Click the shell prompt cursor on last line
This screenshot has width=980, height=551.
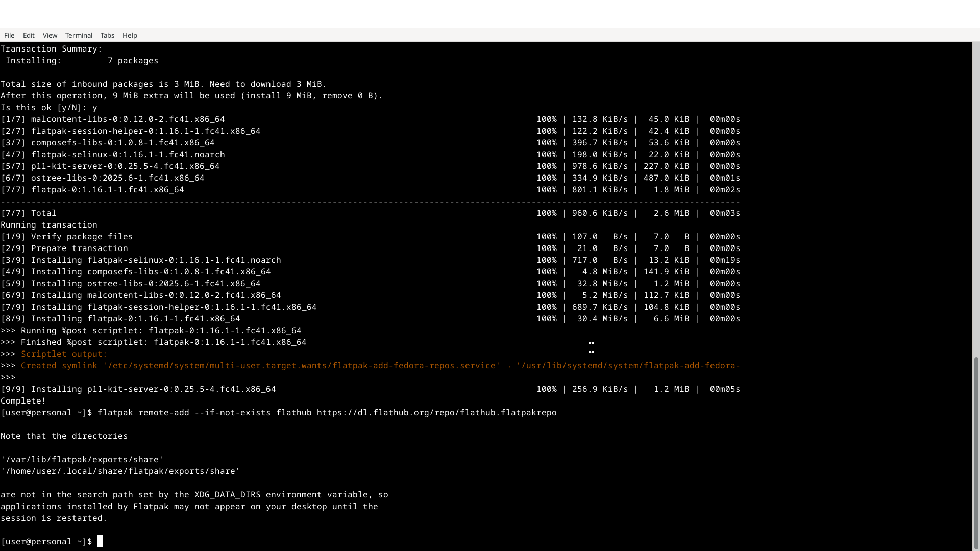pyautogui.click(x=100, y=541)
